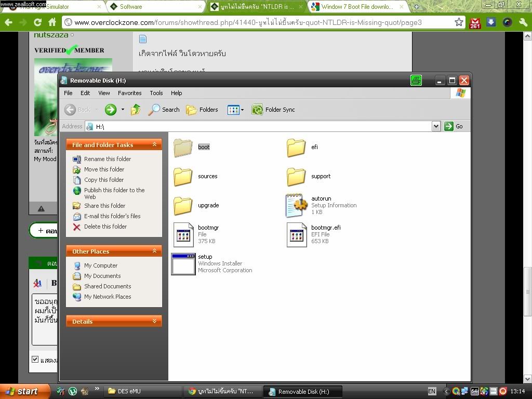The width and height of the screenshot is (532, 399).
Task: Click the Up folder toolbar icon
Action: click(136, 110)
